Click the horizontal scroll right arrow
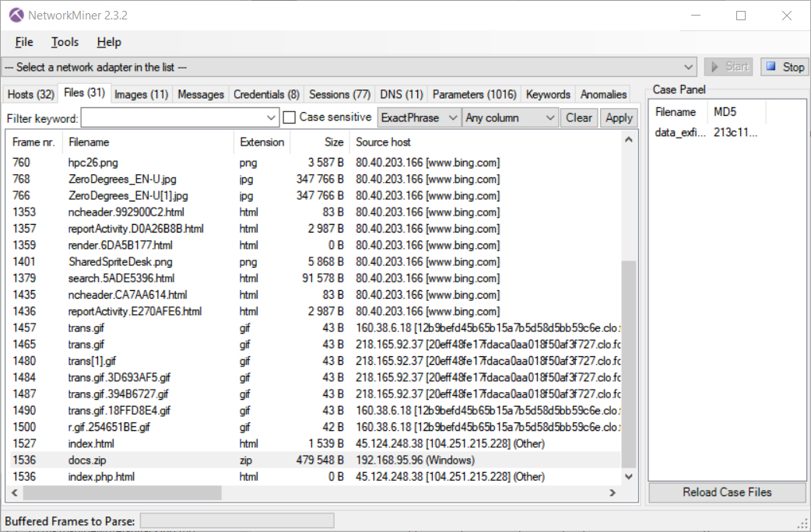 pyautogui.click(x=613, y=492)
